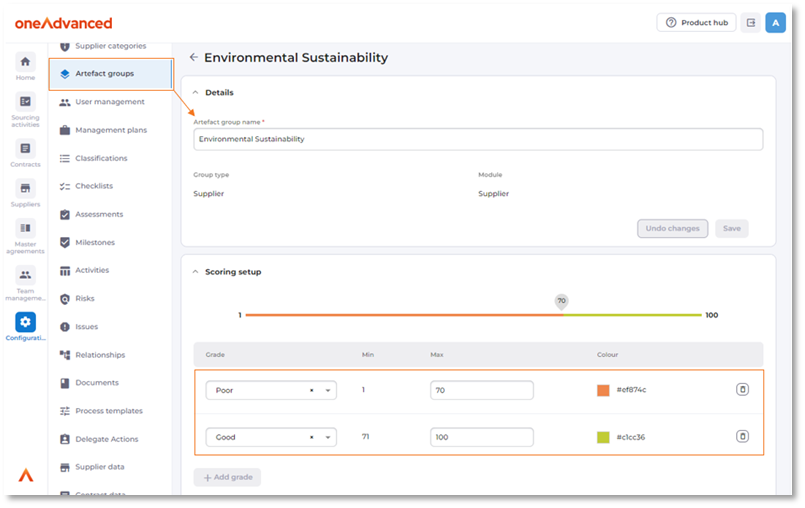
Task: Click the Undo changes button
Action: [x=672, y=229]
